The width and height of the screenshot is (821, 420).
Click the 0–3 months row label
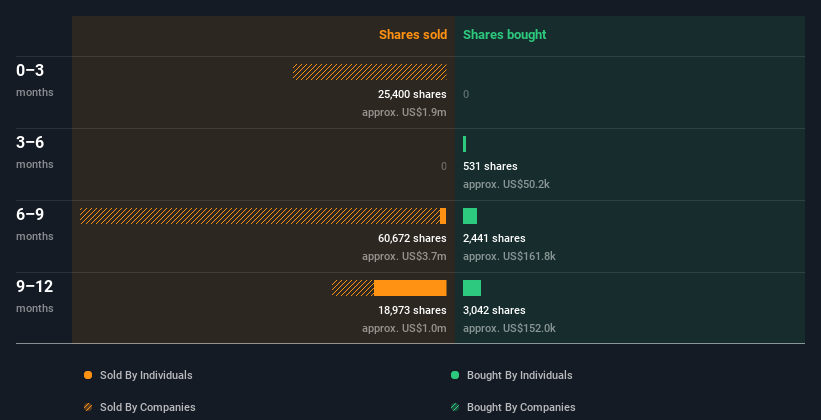click(35, 81)
